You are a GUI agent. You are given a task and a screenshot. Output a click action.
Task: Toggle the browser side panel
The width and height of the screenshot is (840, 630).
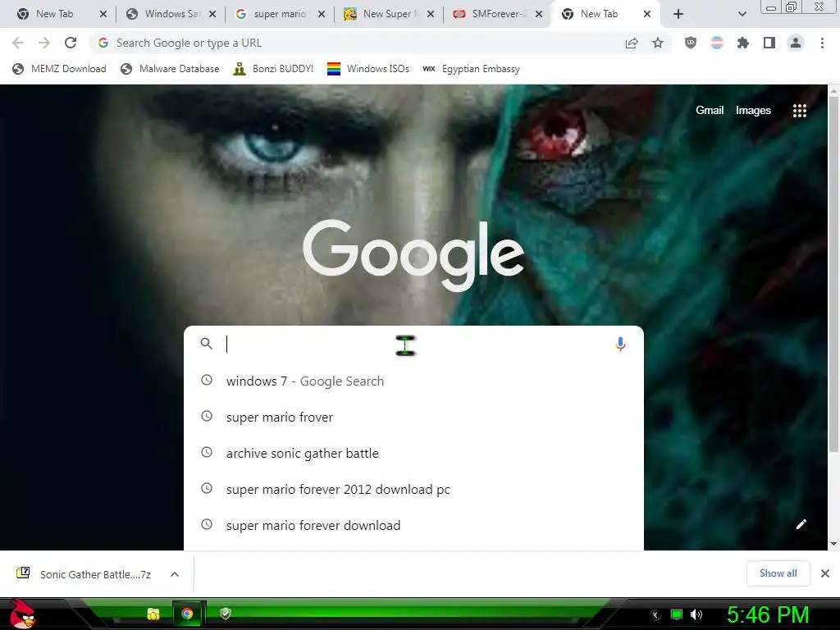tap(769, 43)
